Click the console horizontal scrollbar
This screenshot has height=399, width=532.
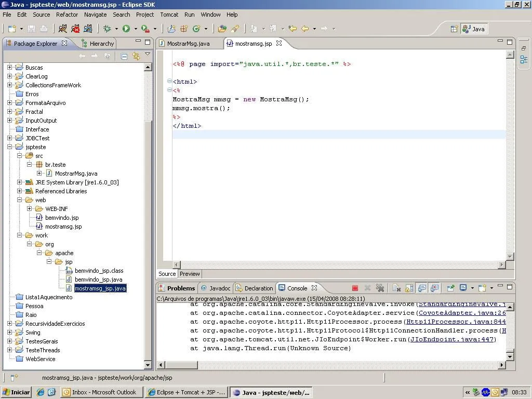pyautogui.click(x=332, y=365)
